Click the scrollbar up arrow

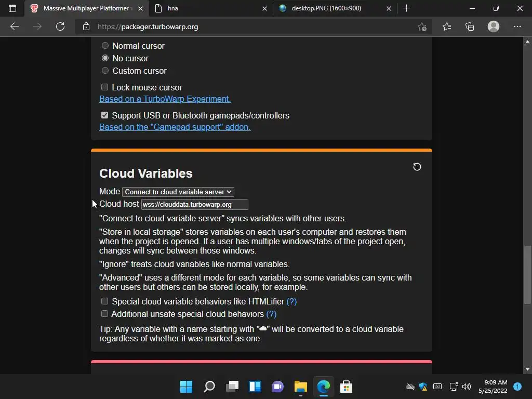click(x=527, y=42)
